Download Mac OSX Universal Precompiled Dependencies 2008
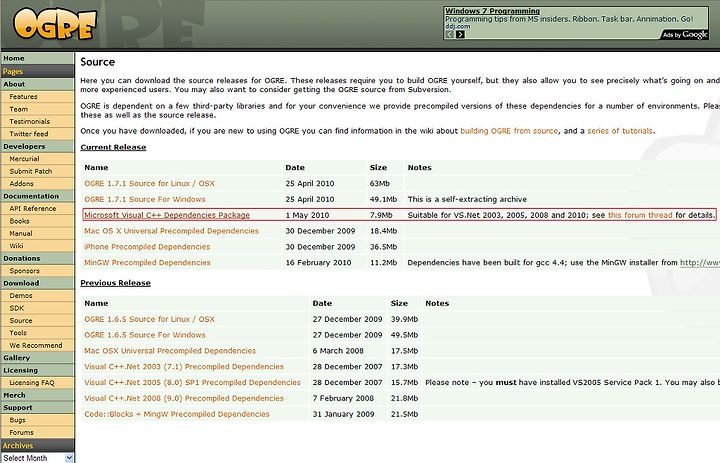 (x=170, y=350)
